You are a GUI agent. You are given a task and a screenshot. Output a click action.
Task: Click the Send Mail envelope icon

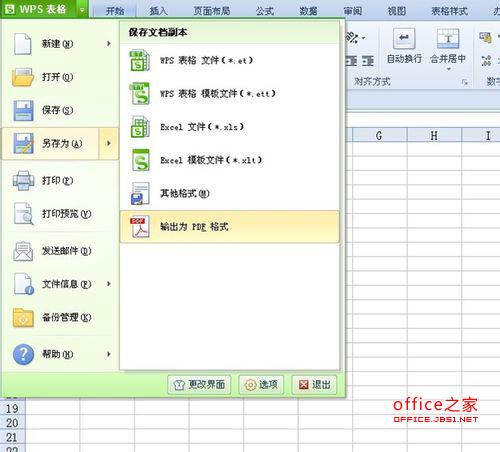(23, 251)
